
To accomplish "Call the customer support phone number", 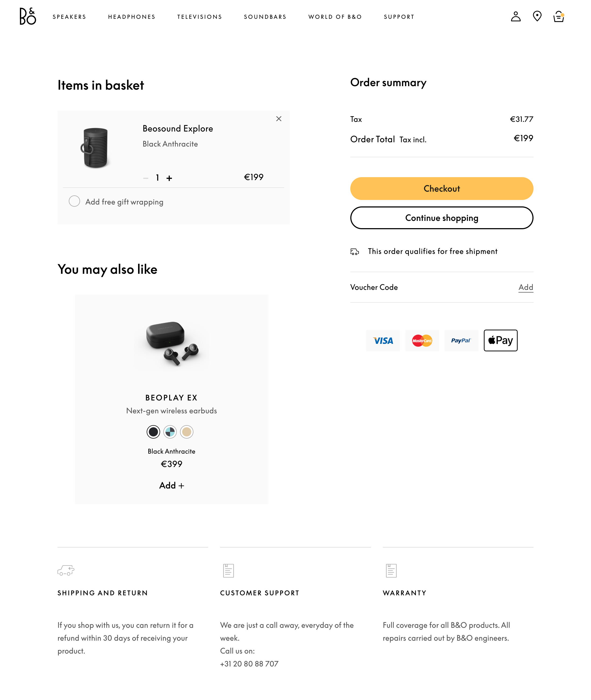I will (x=249, y=664).
